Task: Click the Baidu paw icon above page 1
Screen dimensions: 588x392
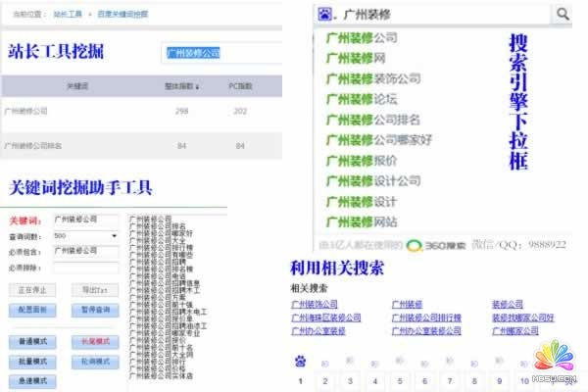Action: [300, 361]
